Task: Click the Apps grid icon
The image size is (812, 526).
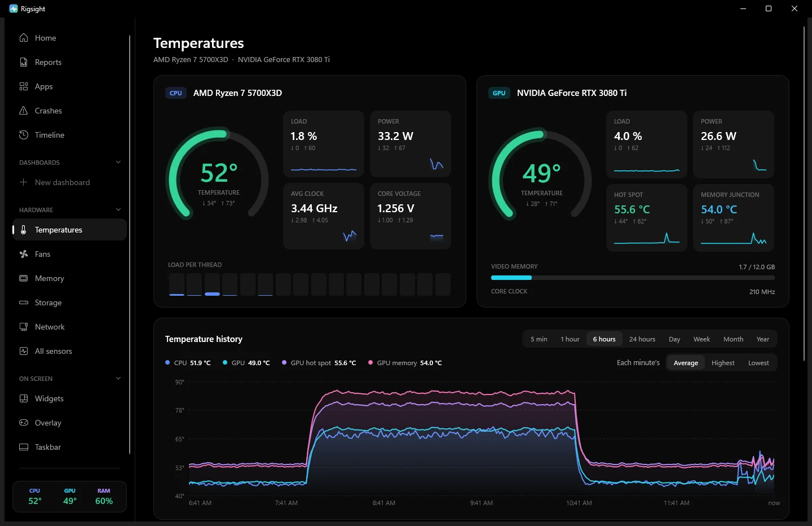Action: [24, 86]
